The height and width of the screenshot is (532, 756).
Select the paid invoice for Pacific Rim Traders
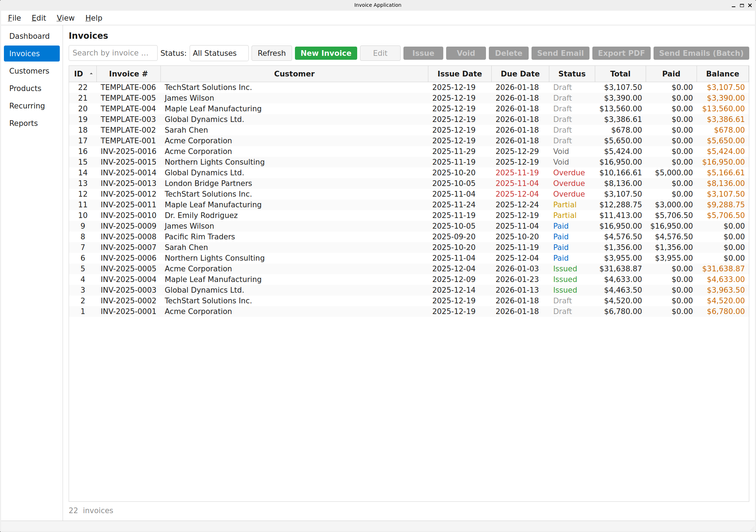click(249, 236)
